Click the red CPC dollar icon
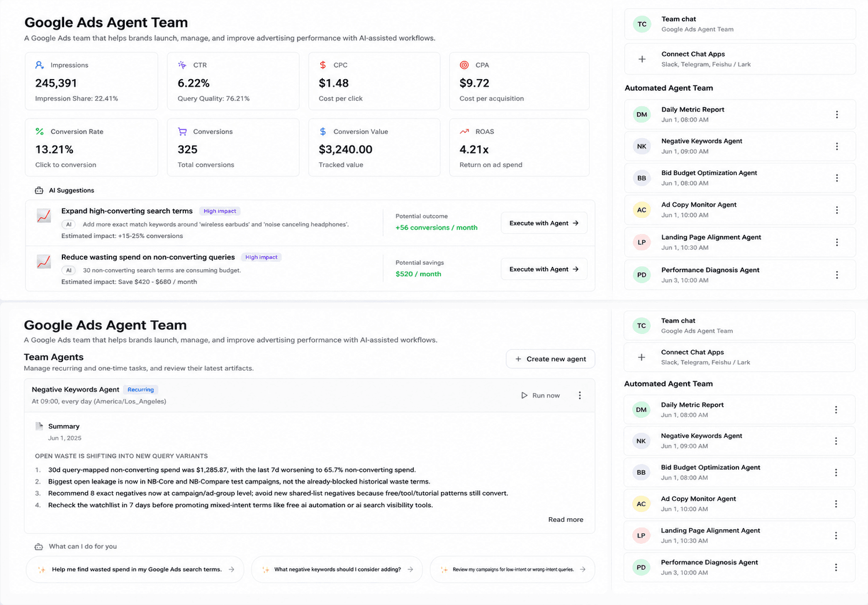 click(x=322, y=65)
